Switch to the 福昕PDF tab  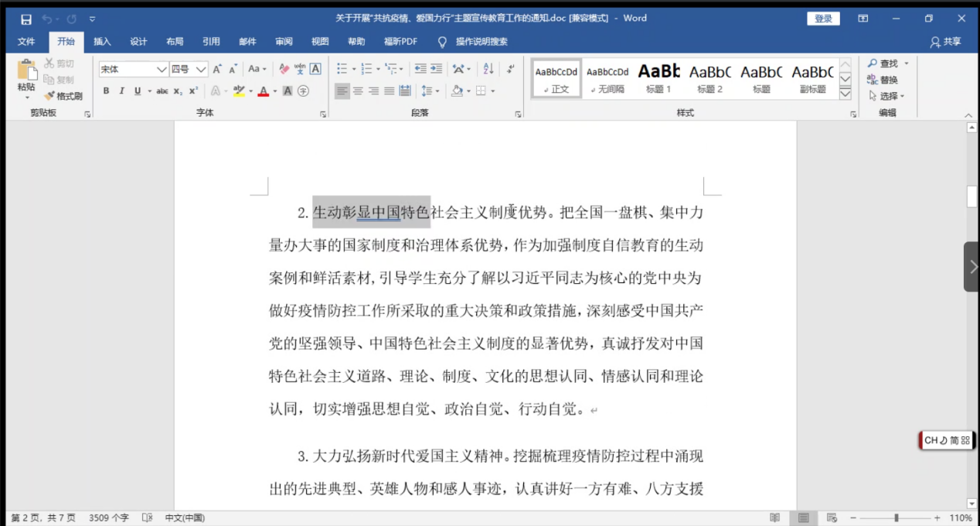click(401, 42)
